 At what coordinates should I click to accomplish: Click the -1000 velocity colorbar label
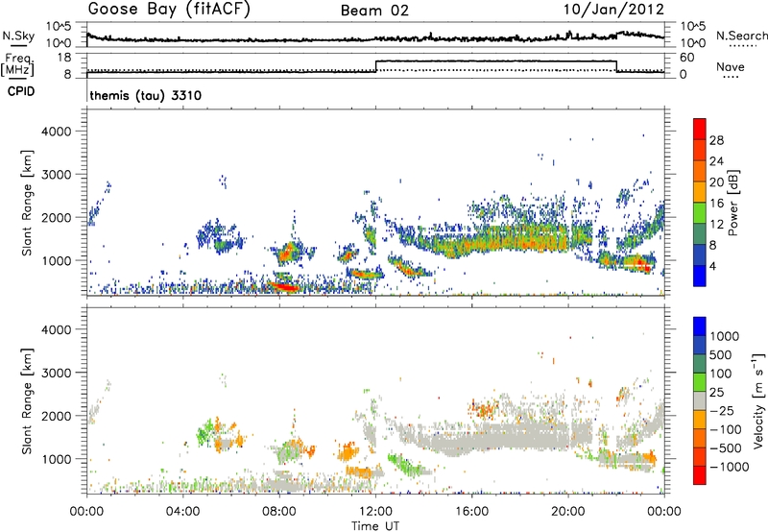click(729, 467)
